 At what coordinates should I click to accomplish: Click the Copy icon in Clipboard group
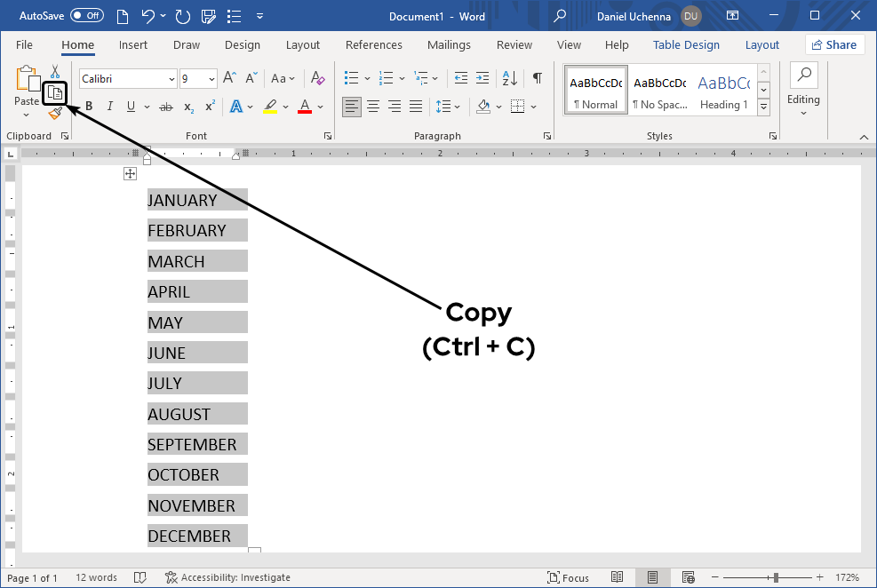tap(55, 92)
